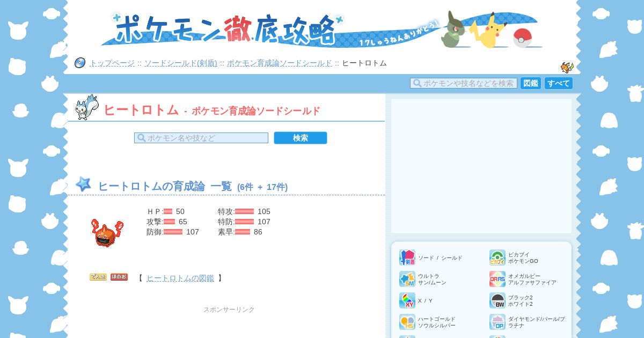Open the X / Y sidebar link
This screenshot has width=644, height=338.
(426, 301)
